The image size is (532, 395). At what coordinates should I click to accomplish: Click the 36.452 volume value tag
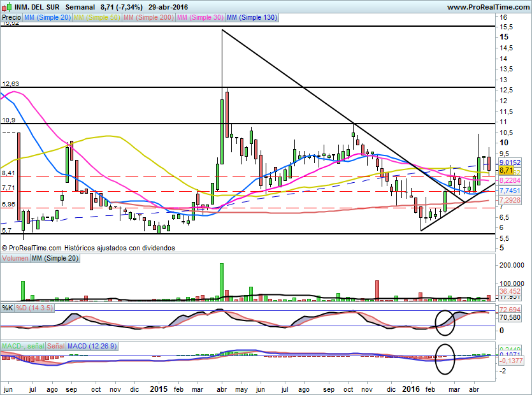point(510,291)
